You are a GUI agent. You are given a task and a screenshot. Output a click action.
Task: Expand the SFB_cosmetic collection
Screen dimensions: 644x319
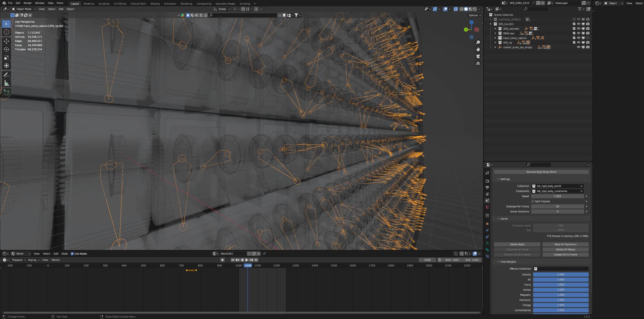pyautogui.click(x=495, y=29)
